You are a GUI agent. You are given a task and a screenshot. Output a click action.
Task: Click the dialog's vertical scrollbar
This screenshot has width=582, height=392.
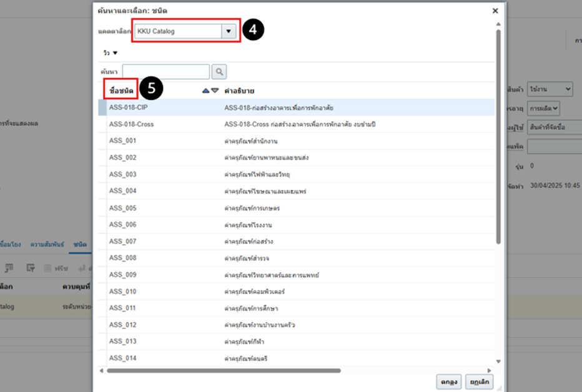coord(498,137)
